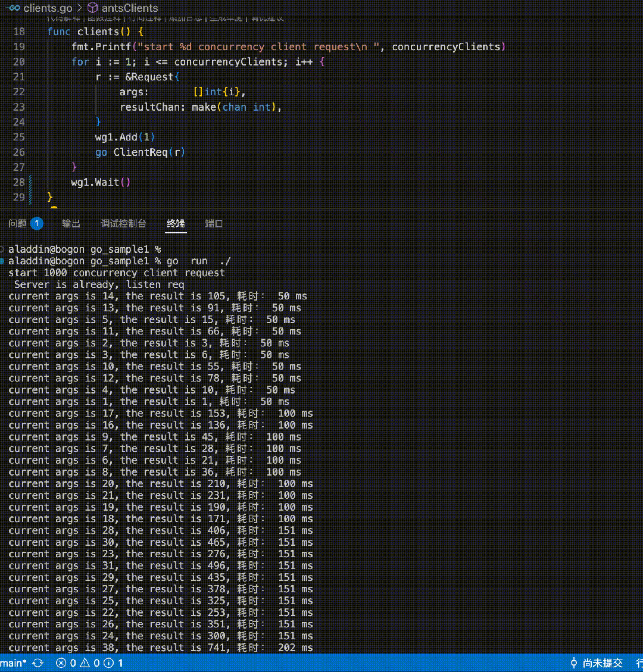Click terminal line with args 5 result 15
The width and height of the screenshot is (643, 672).
152,320
